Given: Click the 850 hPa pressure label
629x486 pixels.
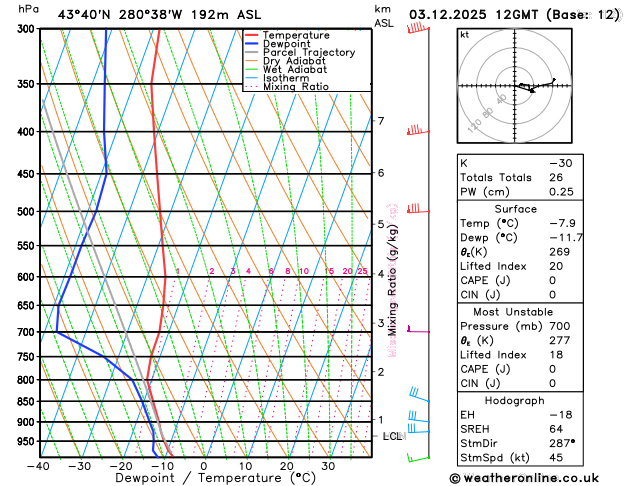Looking at the screenshot, I should tap(28, 401).
